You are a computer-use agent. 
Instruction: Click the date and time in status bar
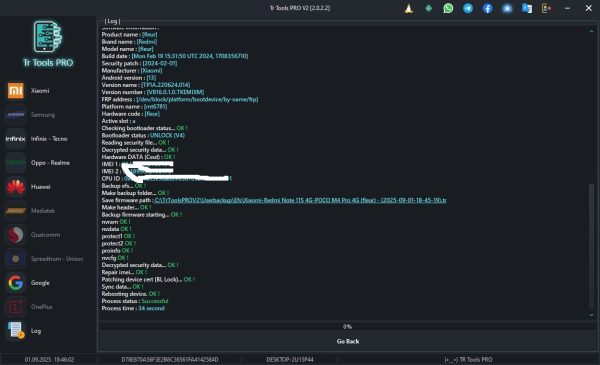tap(49, 360)
